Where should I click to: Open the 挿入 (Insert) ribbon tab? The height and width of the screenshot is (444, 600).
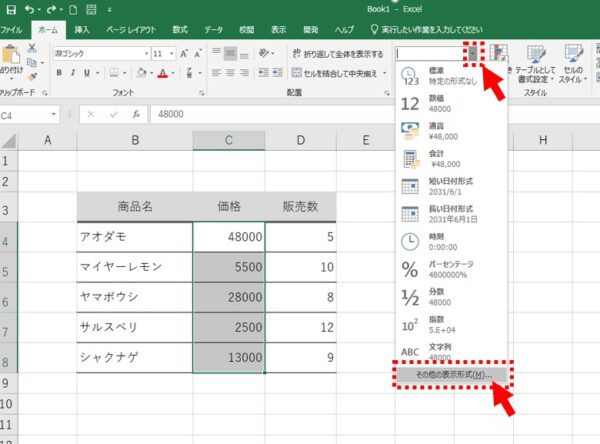[82, 30]
